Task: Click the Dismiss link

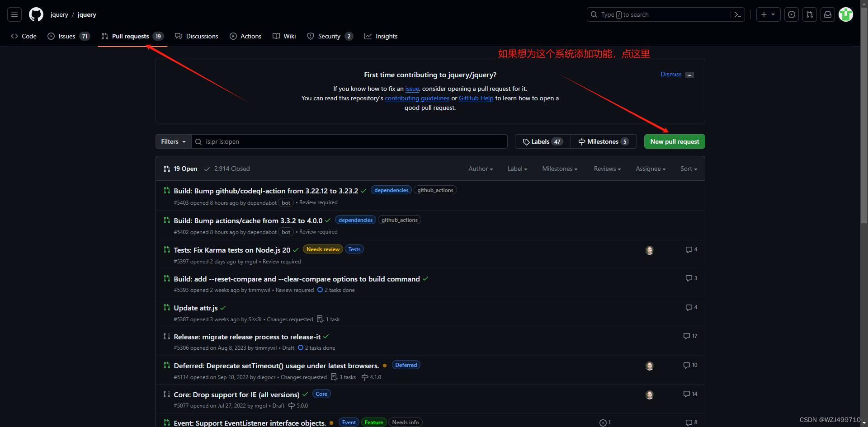Action: [x=671, y=75]
